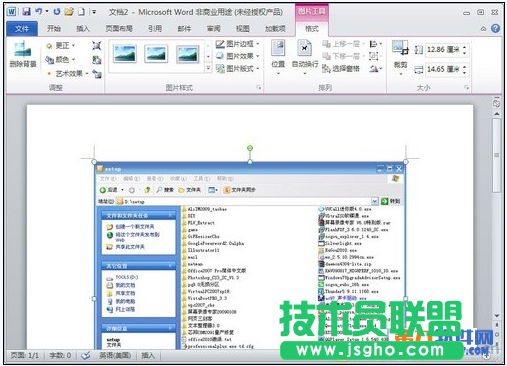Click the Help question mark icon

496,28
